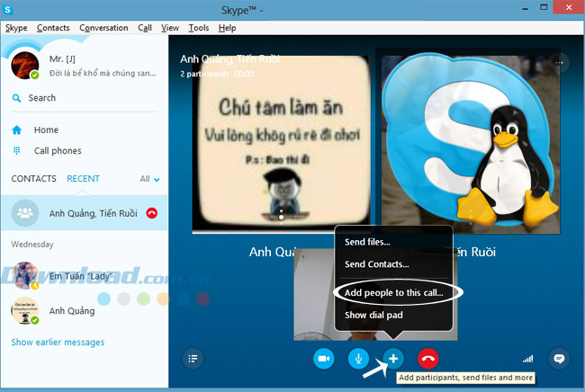Image resolution: width=585 pixels, height=392 pixels.
Task: Click Anh Quảng contact avatar
Action: 25,311
